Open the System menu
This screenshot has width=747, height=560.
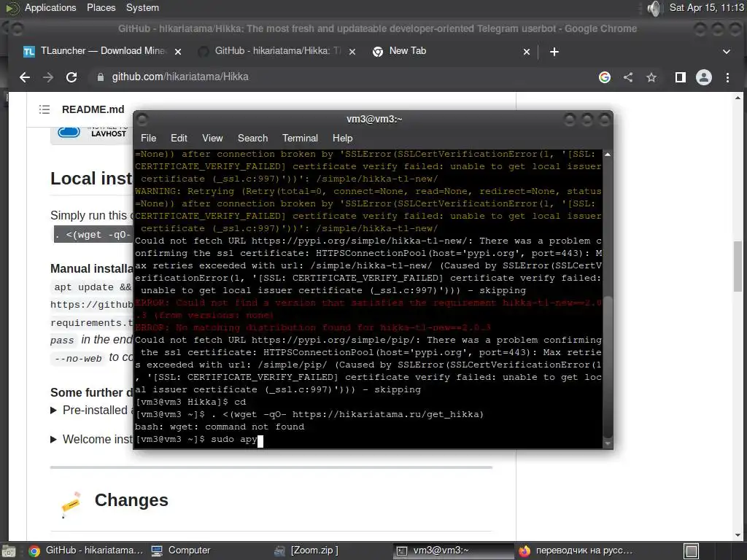[142, 7]
